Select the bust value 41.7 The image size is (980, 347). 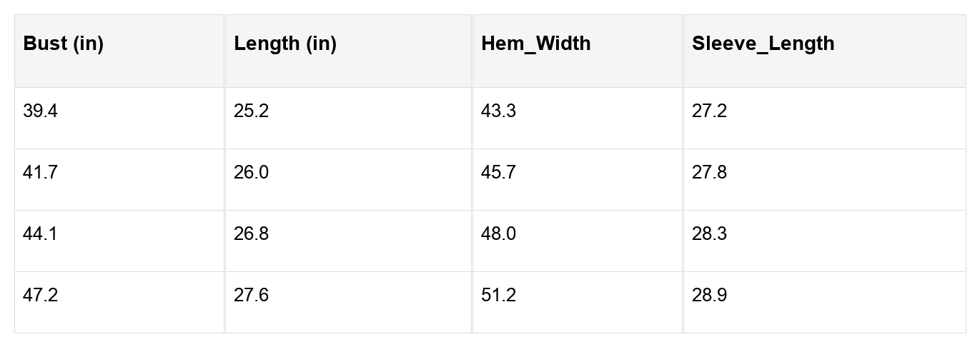(40, 173)
